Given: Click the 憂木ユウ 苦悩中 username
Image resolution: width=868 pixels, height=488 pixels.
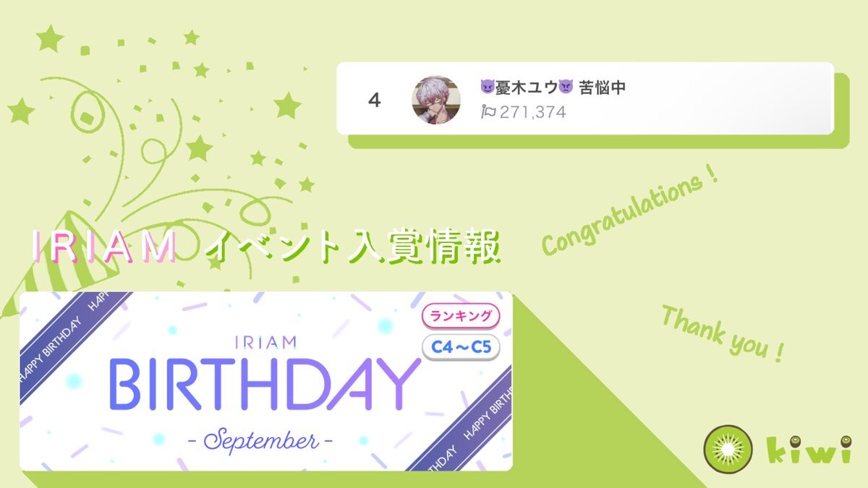Looking at the screenshot, I should tap(553, 88).
